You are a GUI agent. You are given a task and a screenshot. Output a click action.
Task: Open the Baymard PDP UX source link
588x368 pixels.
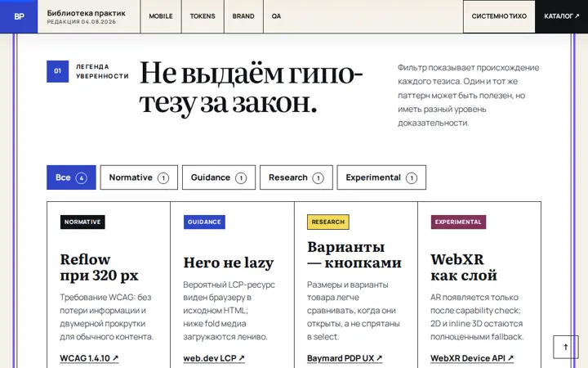[x=345, y=358]
